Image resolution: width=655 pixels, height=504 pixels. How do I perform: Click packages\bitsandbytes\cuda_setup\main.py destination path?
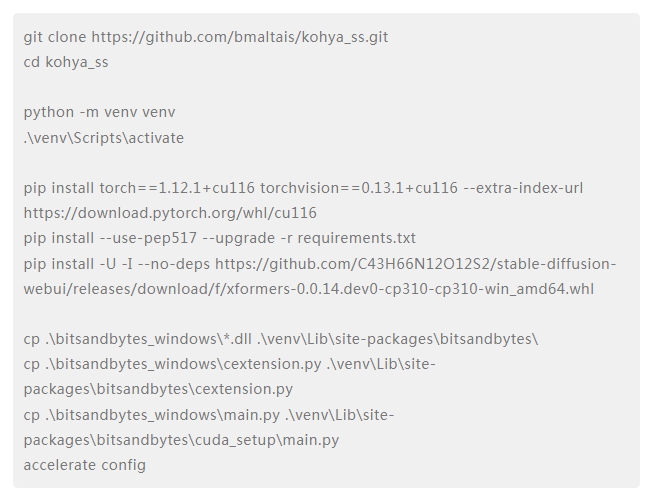(x=181, y=440)
